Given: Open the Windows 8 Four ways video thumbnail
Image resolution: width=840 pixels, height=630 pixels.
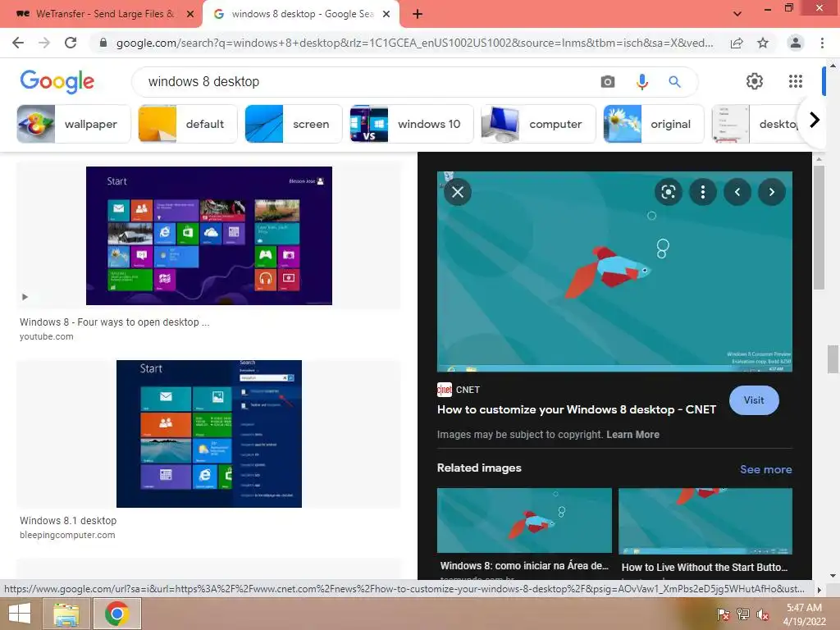Looking at the screenshot, I should 209,235.
